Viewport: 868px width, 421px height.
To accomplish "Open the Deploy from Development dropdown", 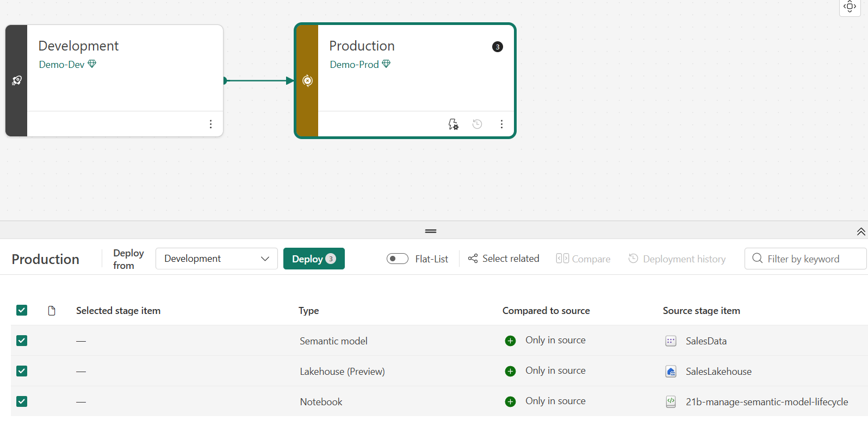I will coord(216,259).
